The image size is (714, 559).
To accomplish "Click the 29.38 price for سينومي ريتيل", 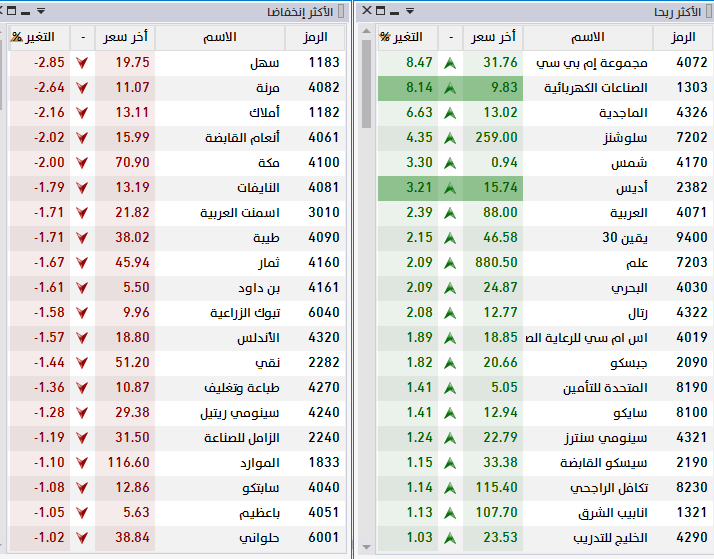I will [x=132, y=412].
